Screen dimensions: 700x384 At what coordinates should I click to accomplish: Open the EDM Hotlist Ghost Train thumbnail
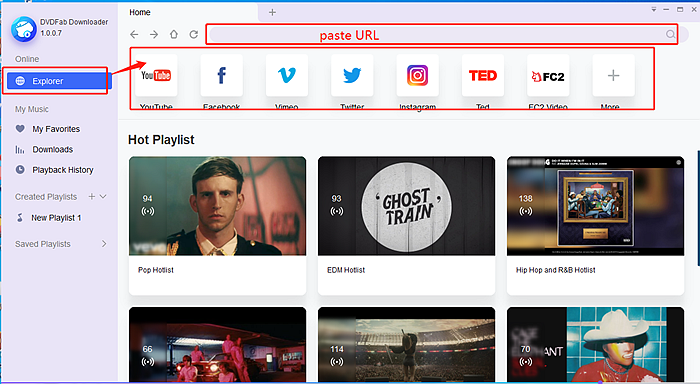pyautogui.click(x=406, y=206)
